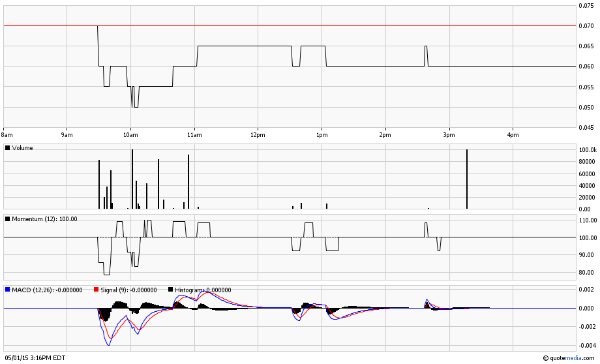Image resolution: width=600 pixels, height=364 pixels.
Task: Click the quotemedia.com copyright link
Action: point(569,358)
